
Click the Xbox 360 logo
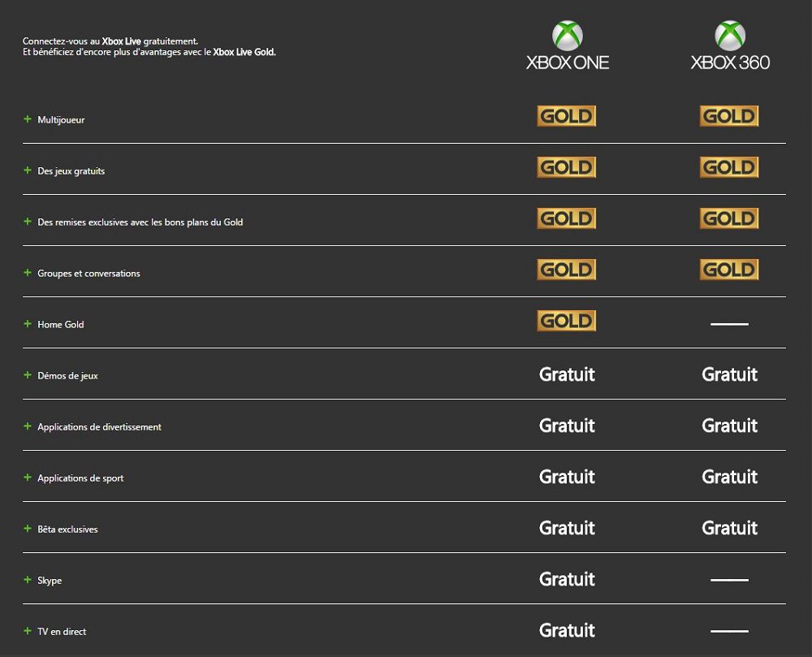pos(729,46)
